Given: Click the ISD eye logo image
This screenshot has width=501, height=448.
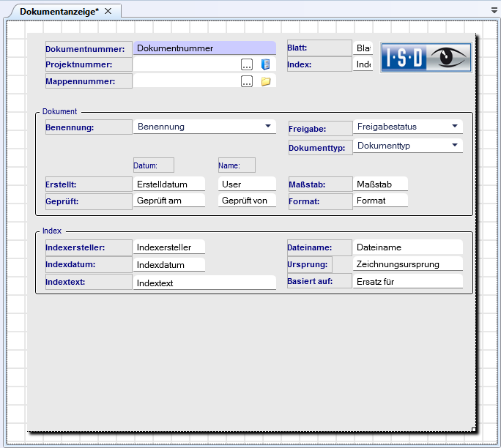Looking at the screenshot, I should click(x=426, y=58).
